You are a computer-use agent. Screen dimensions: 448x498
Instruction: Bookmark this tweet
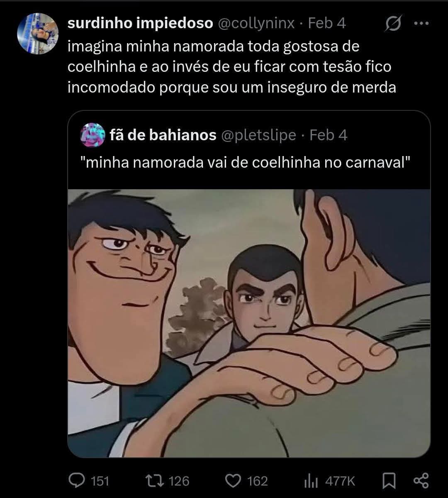(389, 481)
